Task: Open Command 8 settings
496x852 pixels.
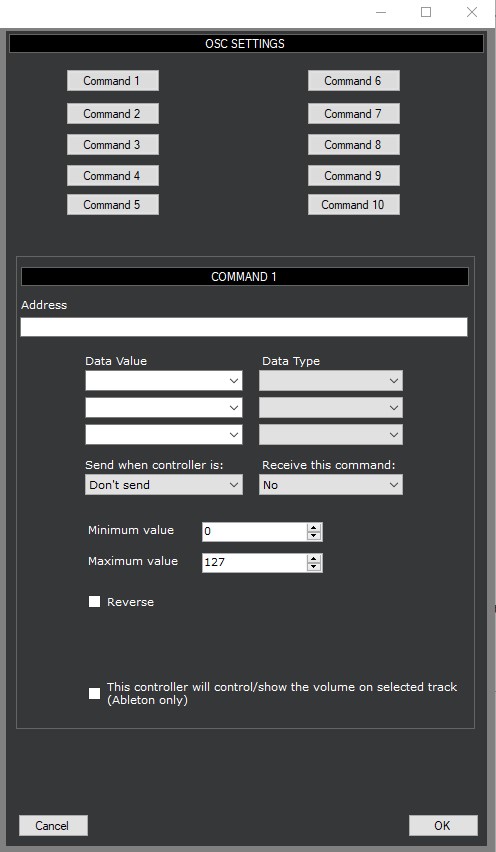Action: point(354,145)
